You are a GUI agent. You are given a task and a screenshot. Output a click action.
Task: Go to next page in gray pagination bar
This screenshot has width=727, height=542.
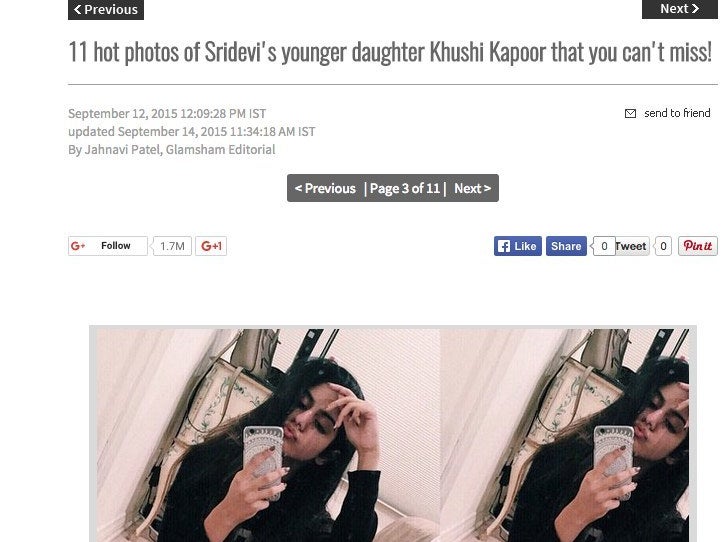point(472,188)
